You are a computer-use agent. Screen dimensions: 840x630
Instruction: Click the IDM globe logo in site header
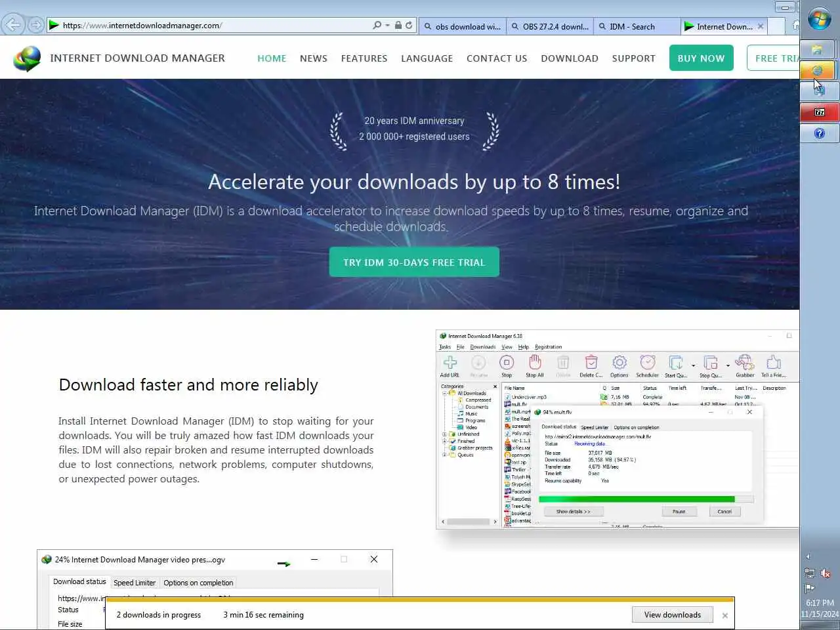click(27, 58)
